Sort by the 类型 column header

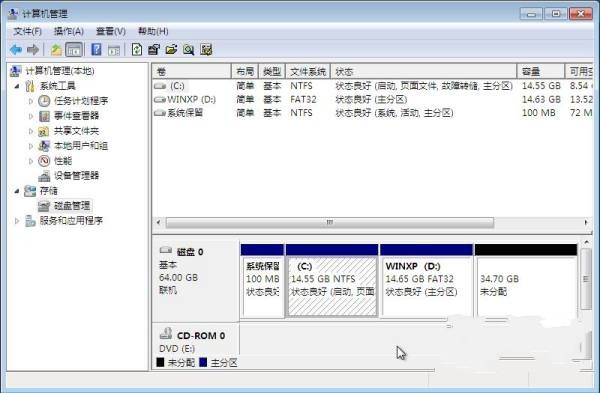[x=272, y=72]
